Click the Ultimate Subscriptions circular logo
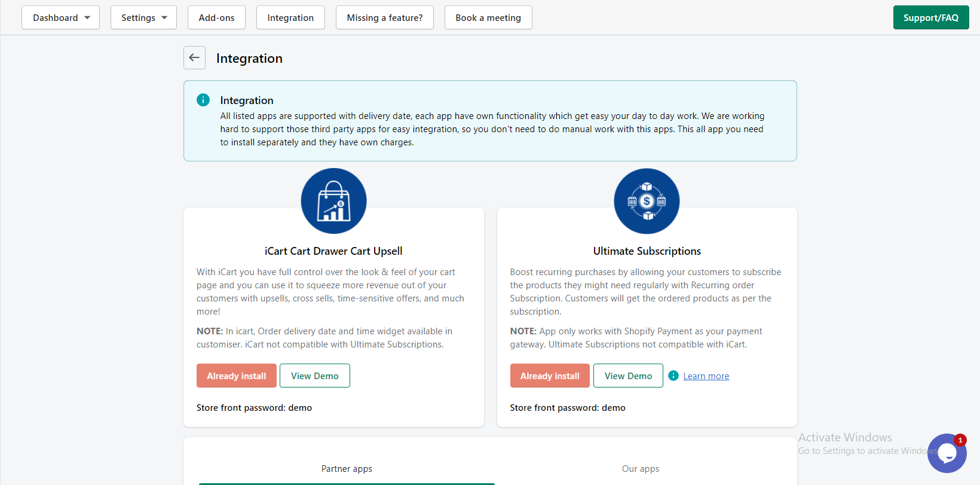980x485 pixels. 647,201
